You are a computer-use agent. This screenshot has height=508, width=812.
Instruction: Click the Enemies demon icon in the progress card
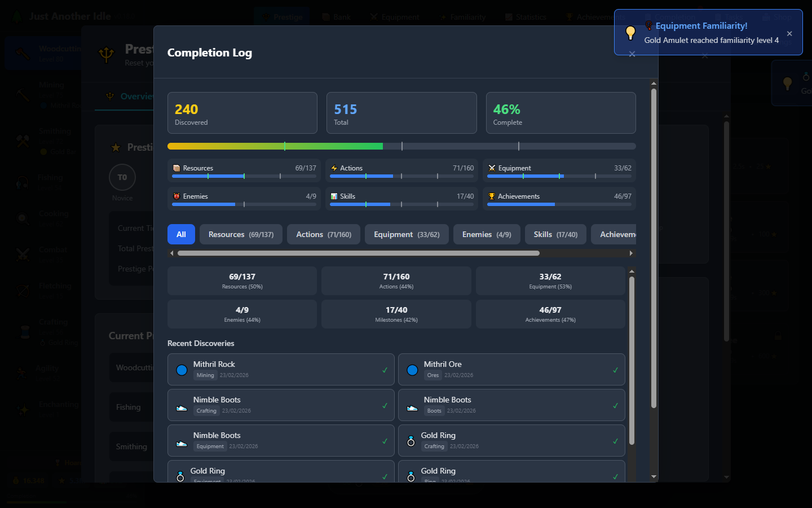(176, 196)
